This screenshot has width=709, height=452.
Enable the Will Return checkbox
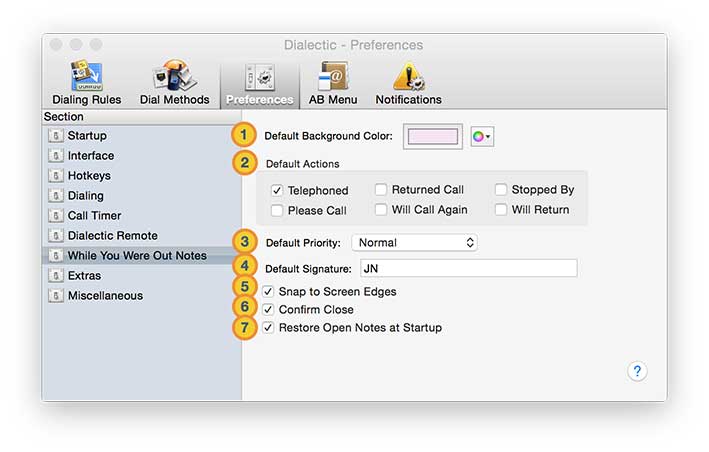pos(501,209)
